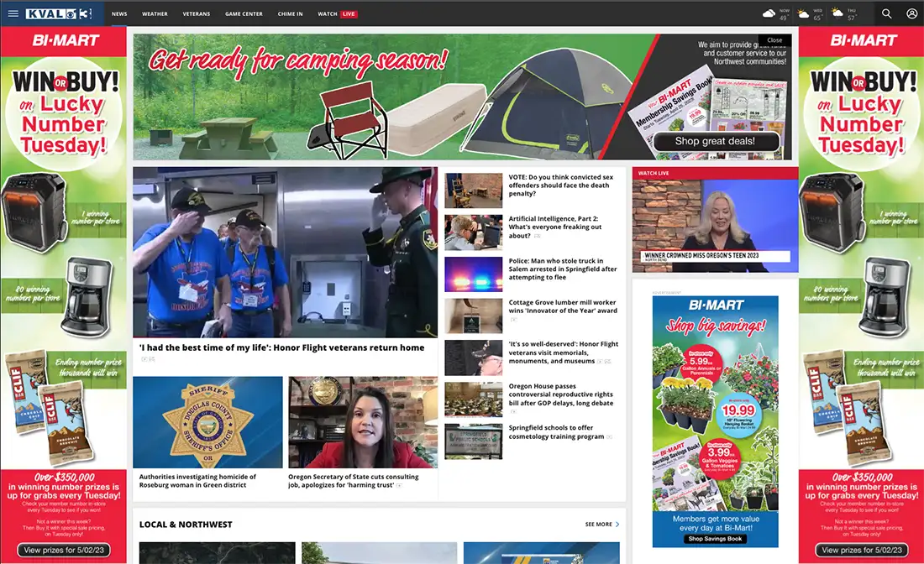Viewport: 924px width, 564px height.
Task: Click the Thursday forecast weather icon
Action: pyautogui.click(x=837, y=13)
